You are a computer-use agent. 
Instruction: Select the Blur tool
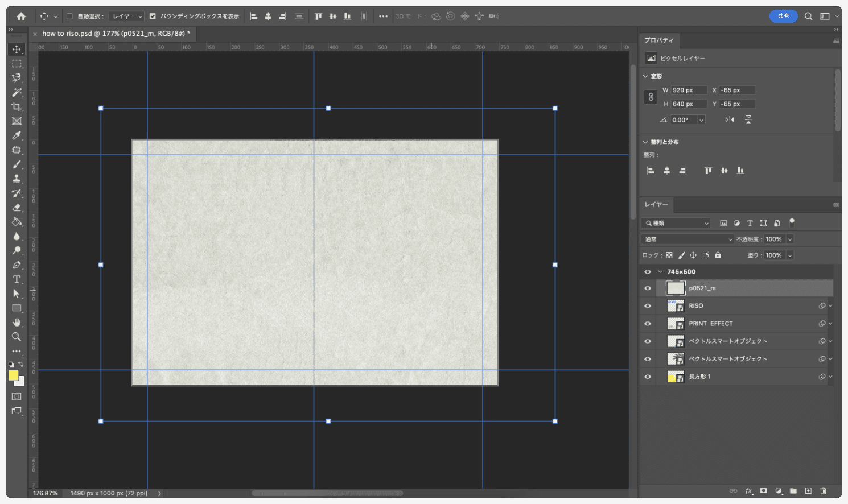point(17,236)
